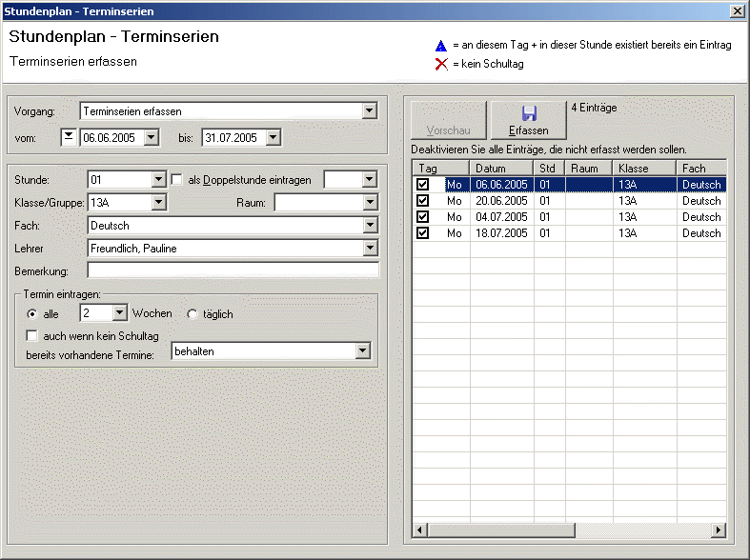Uncheck the 20.06.2005 entry checkbox
Screen dimensions: 750x560
pos(422,201)
